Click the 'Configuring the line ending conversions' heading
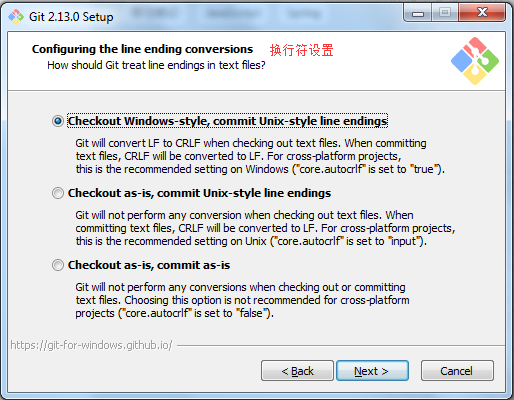The image size is (514, 400). 142,49
